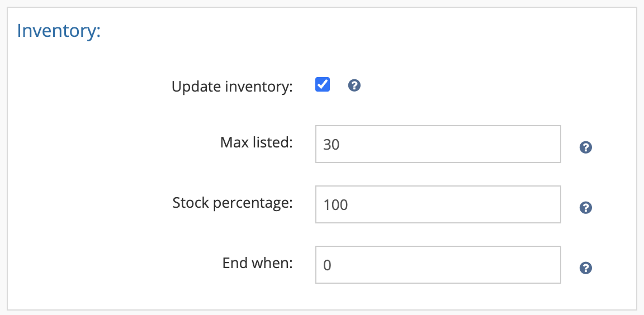The height and width of the screenshot is (315, 644).
Task: Click the Max listed help icon
Action: point(585,147)
